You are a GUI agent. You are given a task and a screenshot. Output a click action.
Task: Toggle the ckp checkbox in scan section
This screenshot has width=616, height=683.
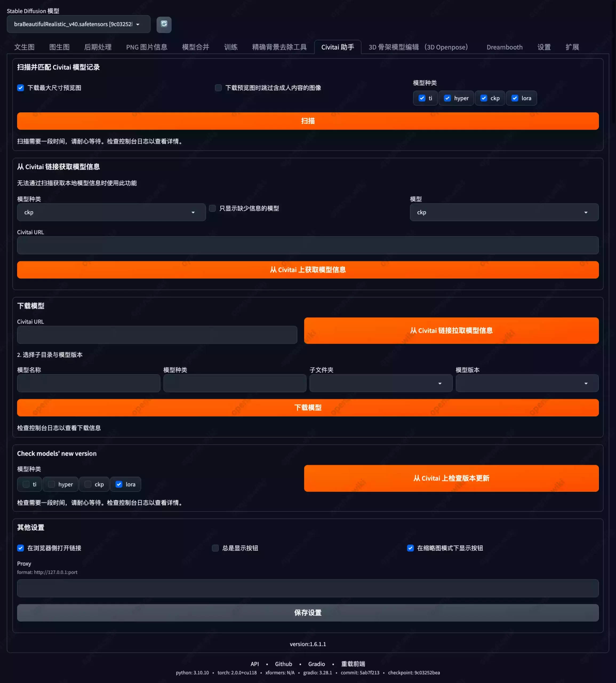click(484, 98)
